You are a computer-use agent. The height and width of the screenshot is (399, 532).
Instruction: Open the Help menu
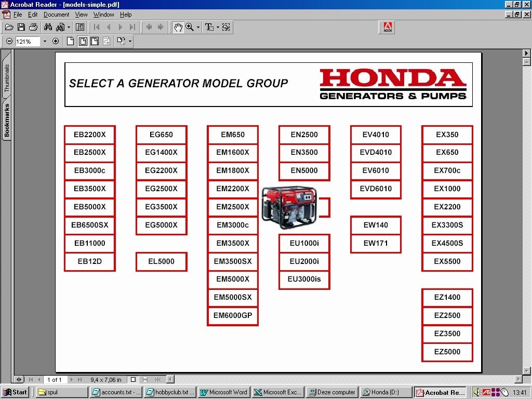coord(126,15)
